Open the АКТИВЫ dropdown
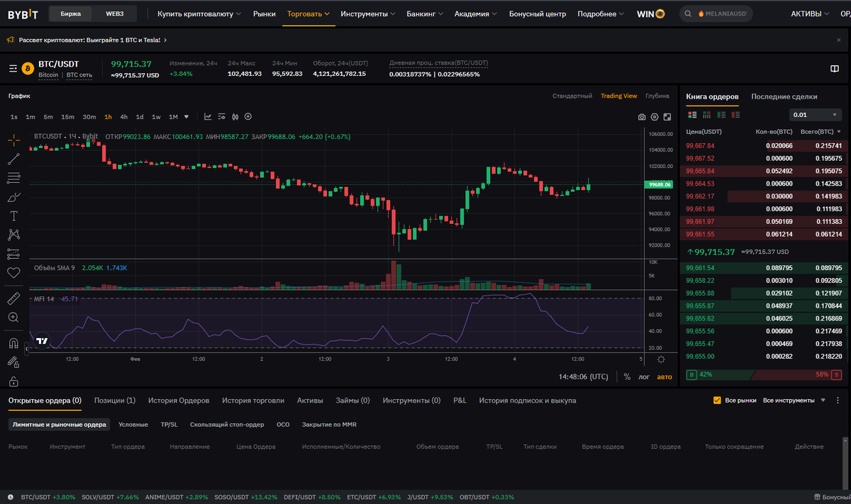This screenshot has height=504, width=851. (811, 13)
